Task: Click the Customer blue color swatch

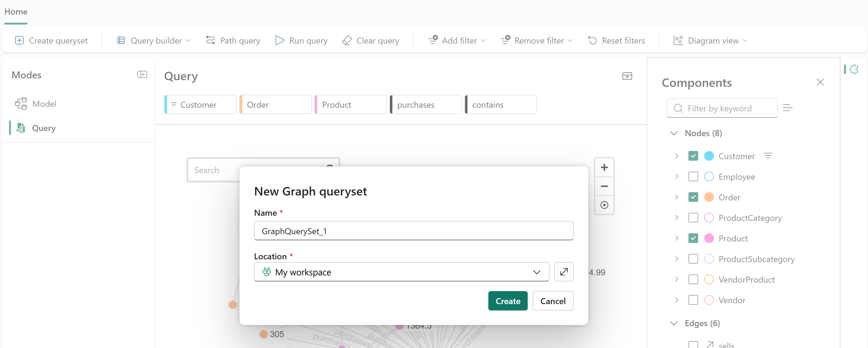Action: 709,156
